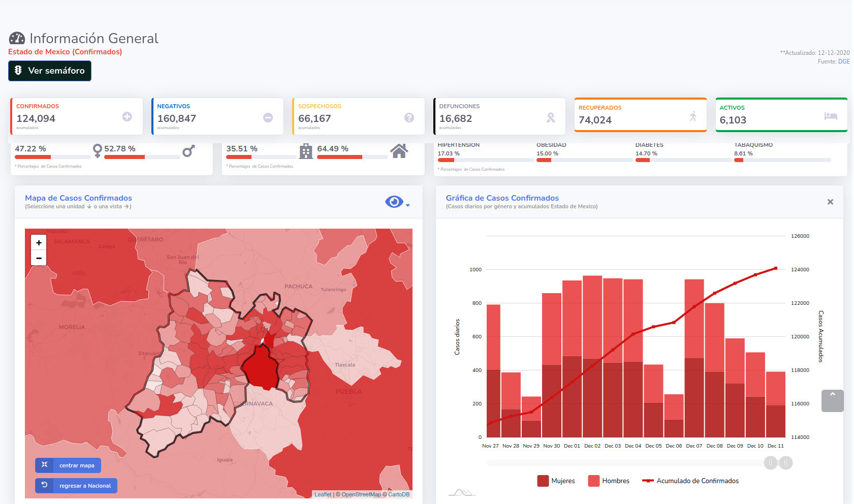Viewport: 854px width, 504px height.
Task: Open the Ver semáforo button
Action: 50,71
